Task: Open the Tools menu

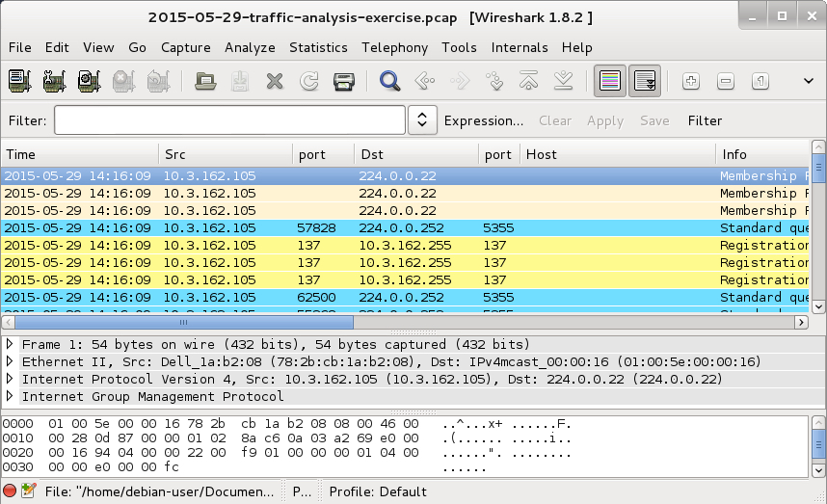Action: pyautogui.click(x=460, y=47)
